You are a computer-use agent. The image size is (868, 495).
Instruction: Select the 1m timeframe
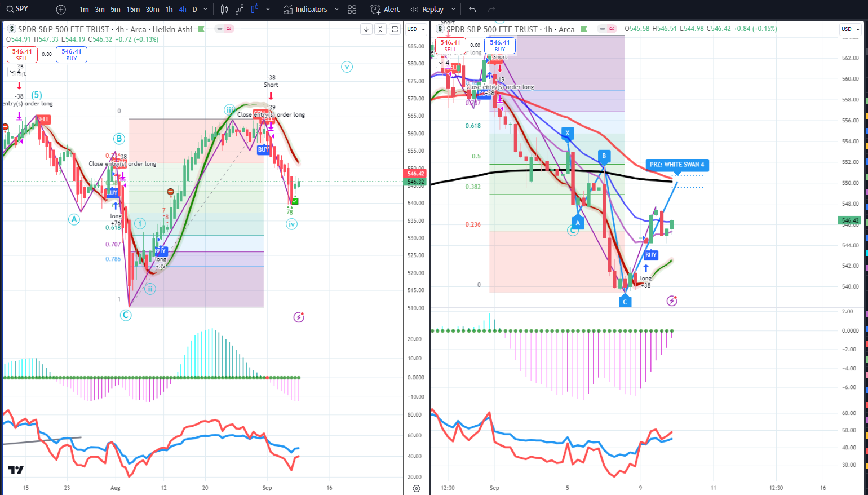(x=84, y=10)
